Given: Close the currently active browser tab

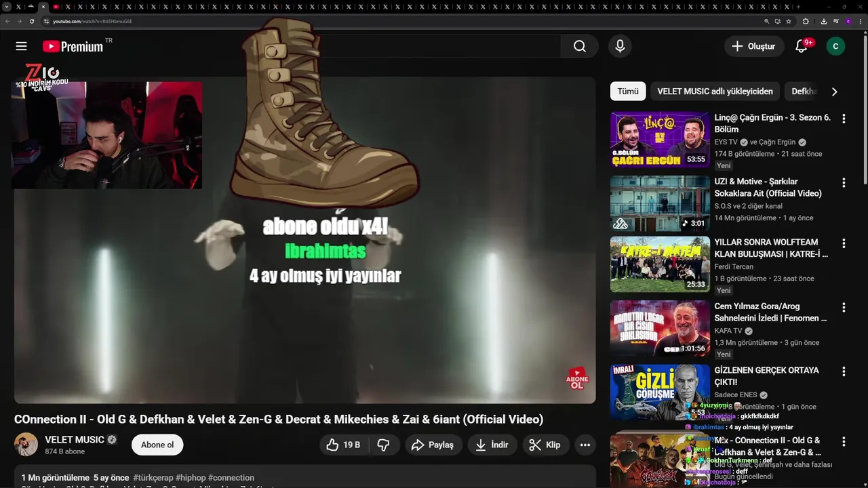Looking at the screenshot, I should pos(43,7).
